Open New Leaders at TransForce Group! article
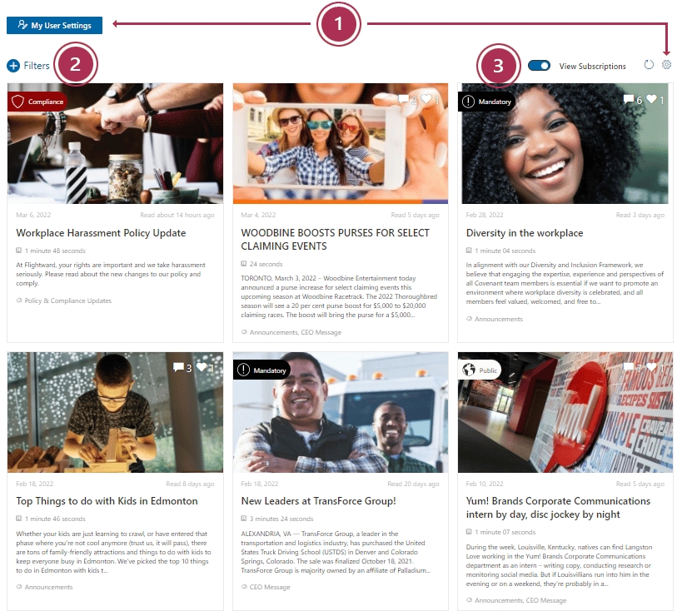677x616 pixels. [318, 501]
